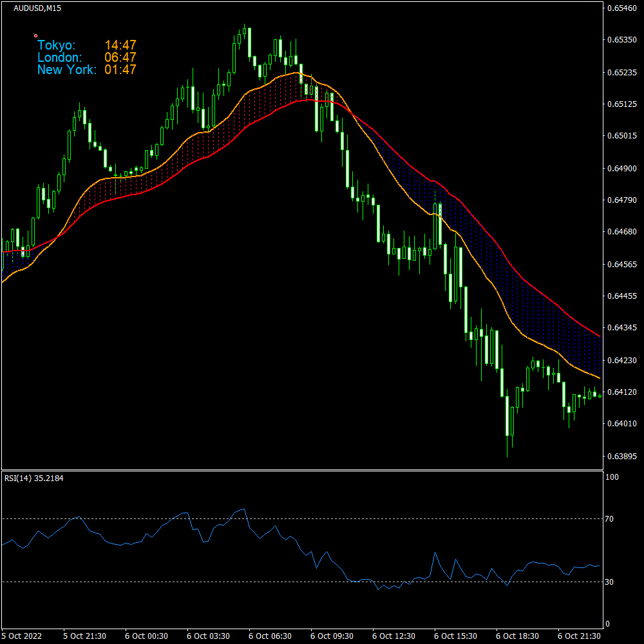Click price level 0.64120 on scale

click(622, 392)
